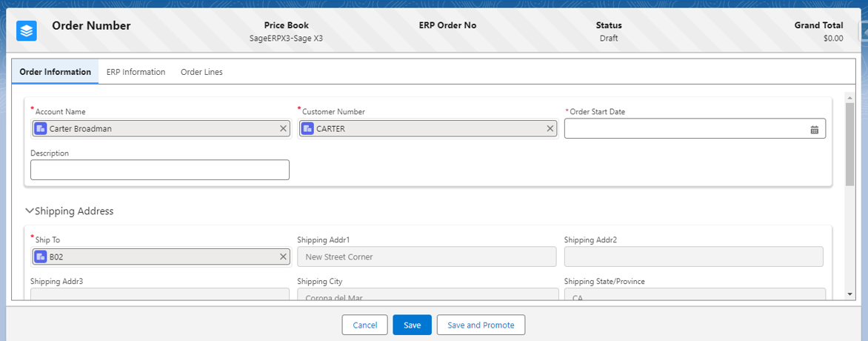Viewport: 868px width, 341px height.
Task: Clear the Carter Broadman account selection
Action: click(x=283, y=128)
